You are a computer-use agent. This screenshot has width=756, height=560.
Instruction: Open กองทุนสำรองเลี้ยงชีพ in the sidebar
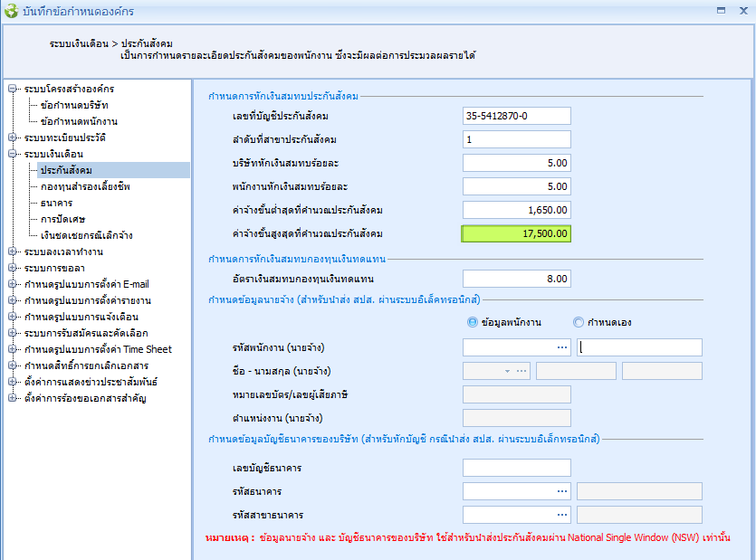click(85, 186)
